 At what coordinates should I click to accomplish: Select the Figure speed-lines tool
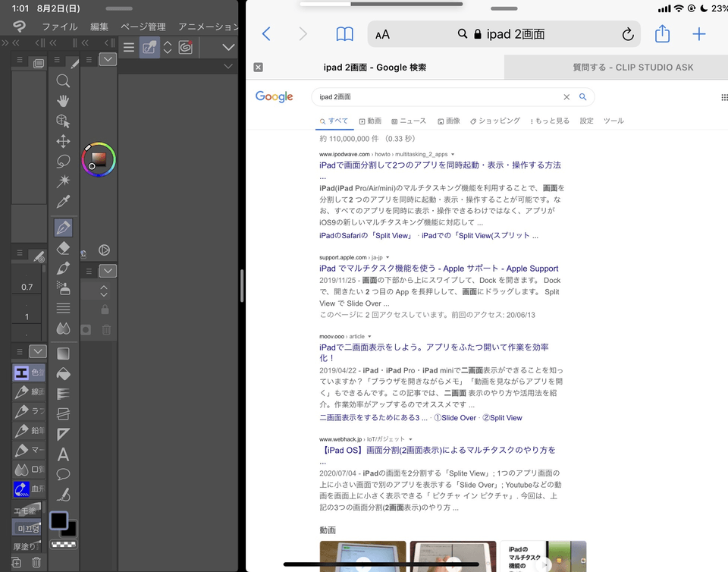click(x=63, y=394)
